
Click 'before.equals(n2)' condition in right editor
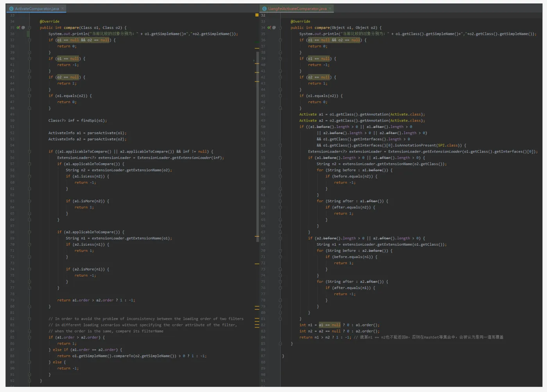353,176
